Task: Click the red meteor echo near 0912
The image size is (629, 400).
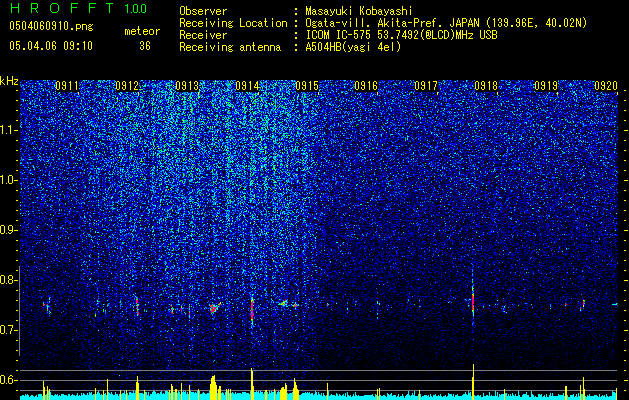Action: tap(137, 306)
